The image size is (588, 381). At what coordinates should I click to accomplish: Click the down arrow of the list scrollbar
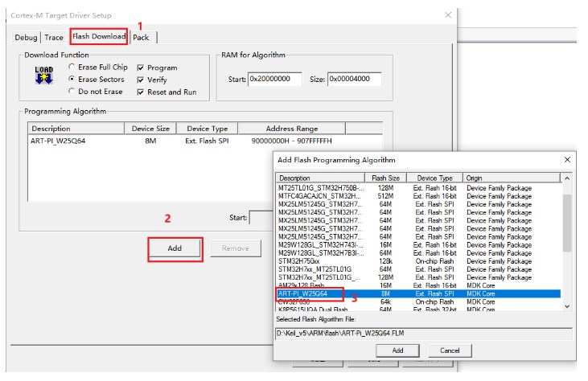[x=567, y=306]
